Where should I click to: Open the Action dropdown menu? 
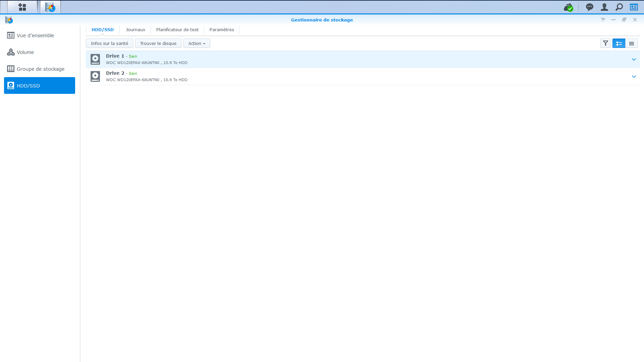(x=197, y=43)
